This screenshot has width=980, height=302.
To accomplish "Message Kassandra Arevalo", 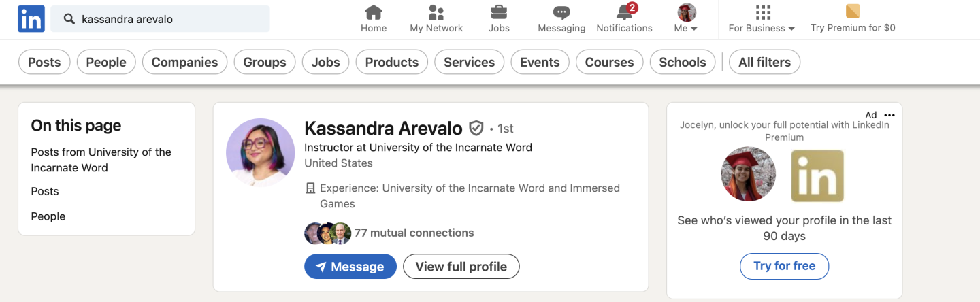I will click(350, 267).
